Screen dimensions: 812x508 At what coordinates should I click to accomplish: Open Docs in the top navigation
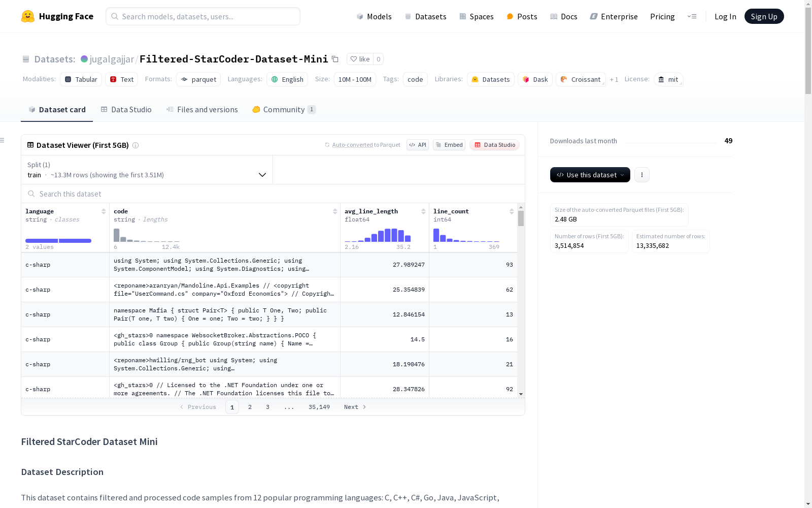click(564, 16)
